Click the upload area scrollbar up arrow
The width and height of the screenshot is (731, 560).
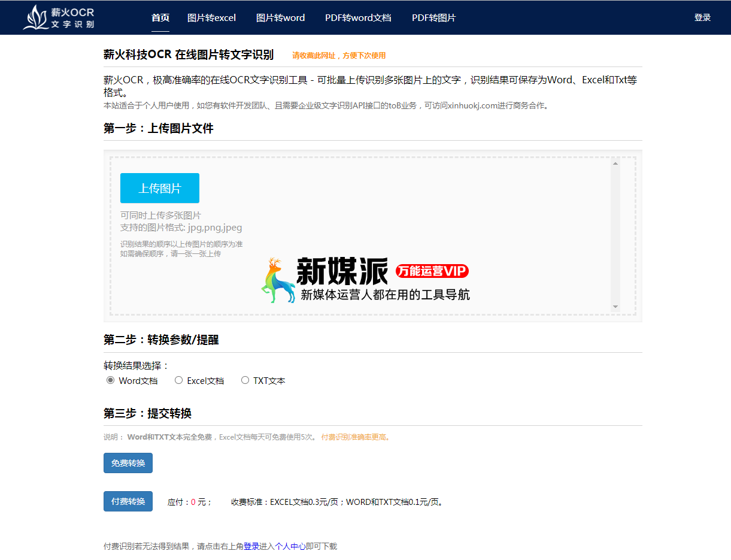tap(615, 163)
